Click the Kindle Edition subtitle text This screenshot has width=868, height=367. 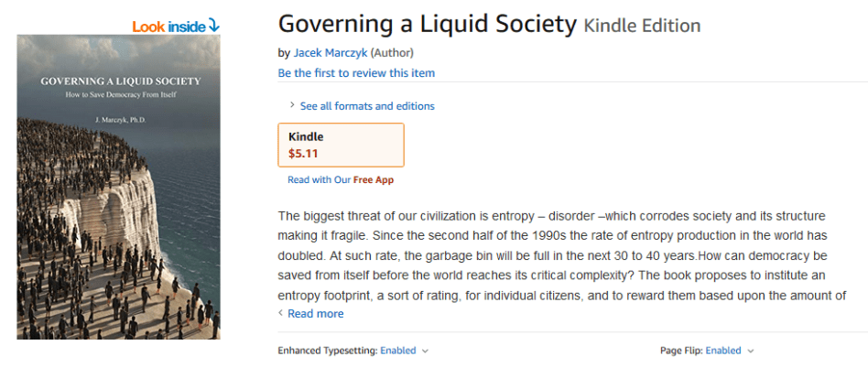point(642,26)
